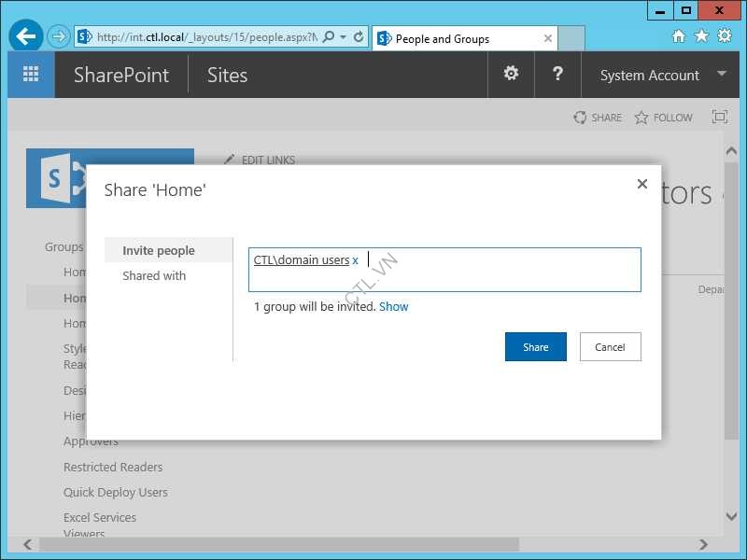Click the browser Back arrow button
Screen dimensions: 747x560
click(x=26, y=37)
